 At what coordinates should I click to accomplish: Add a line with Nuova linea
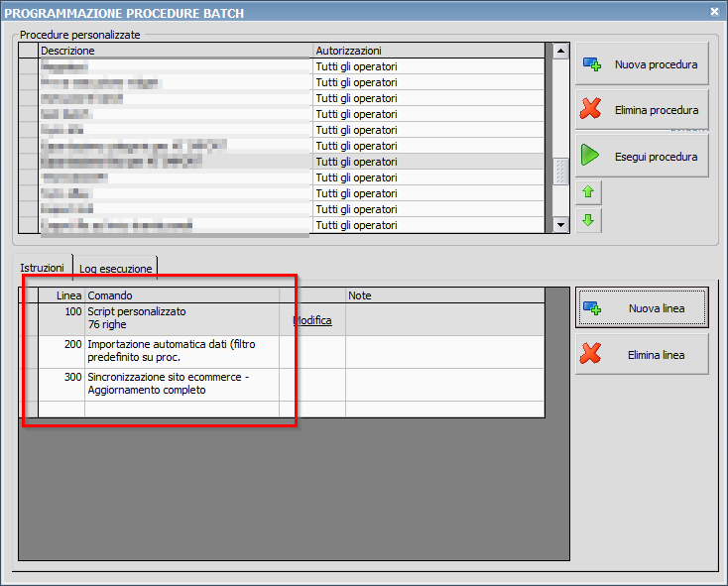[642, 308]
